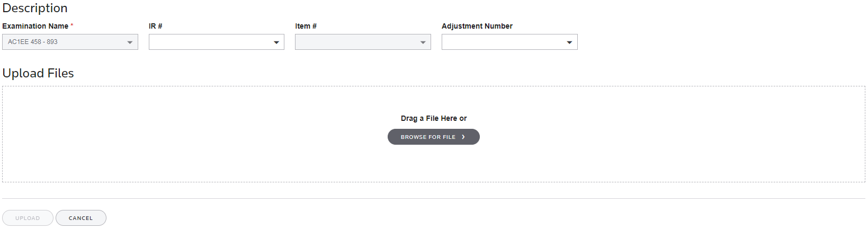Click the Item # field label
The height and width of the screenshot is (229, 868).
[x=306, y=26]
